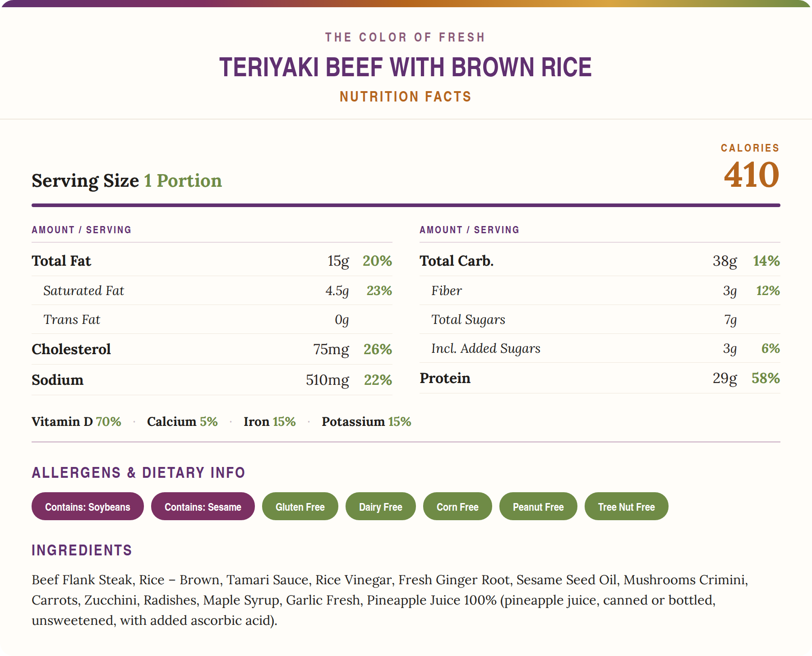Viewport: 812px width, 656px height.
Task: Click the 410 calories value
Action: 752,175
